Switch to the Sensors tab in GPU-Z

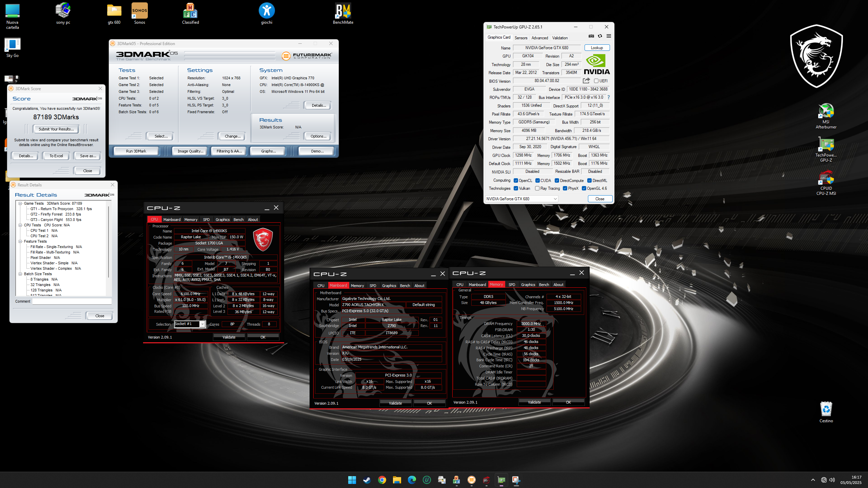521,38
